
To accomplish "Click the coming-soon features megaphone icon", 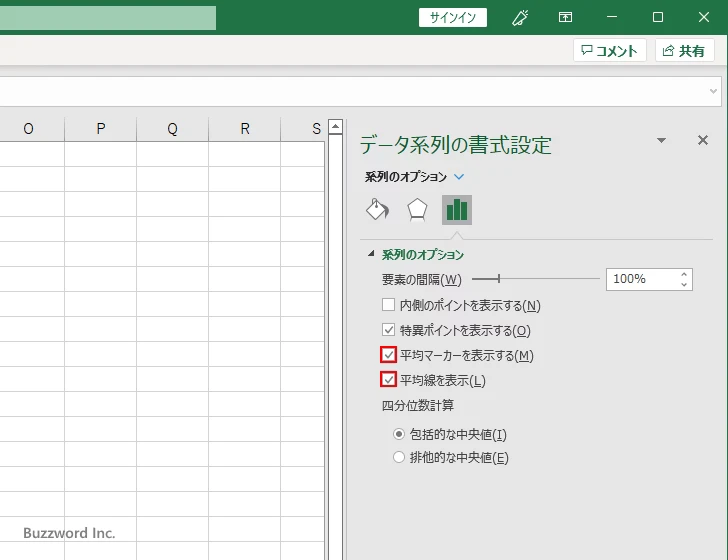I will [x=520, y=18].
